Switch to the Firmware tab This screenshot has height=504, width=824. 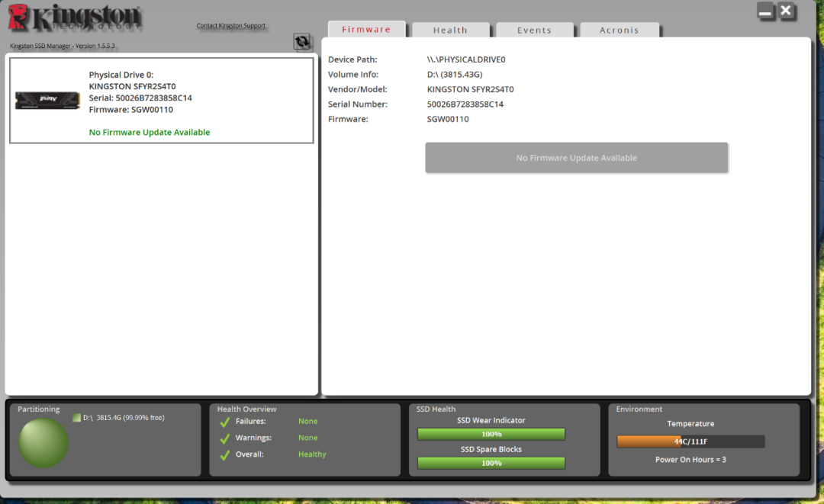coord(366,30)
